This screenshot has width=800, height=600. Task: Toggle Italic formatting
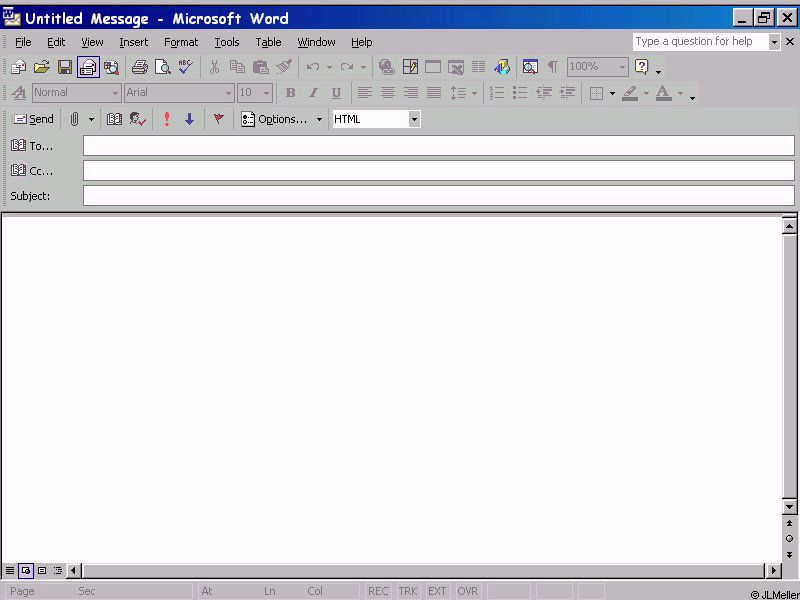[x=313, y=93]
